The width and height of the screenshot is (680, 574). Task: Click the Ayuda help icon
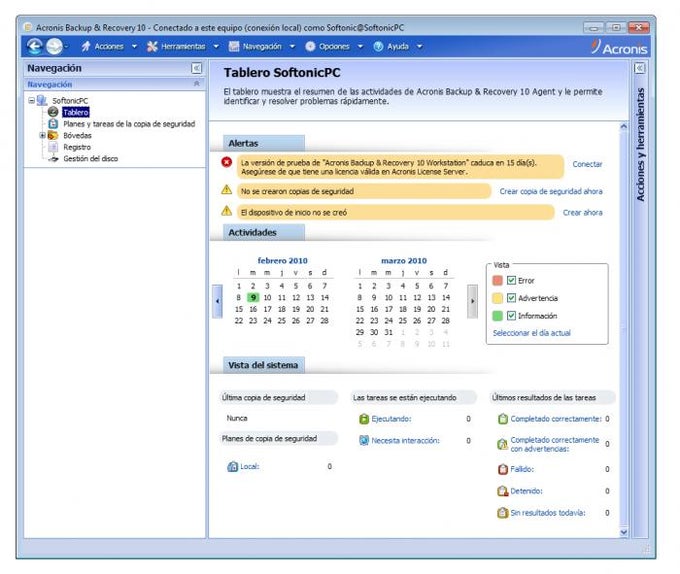pyautogui.click(x=378, y=46)
